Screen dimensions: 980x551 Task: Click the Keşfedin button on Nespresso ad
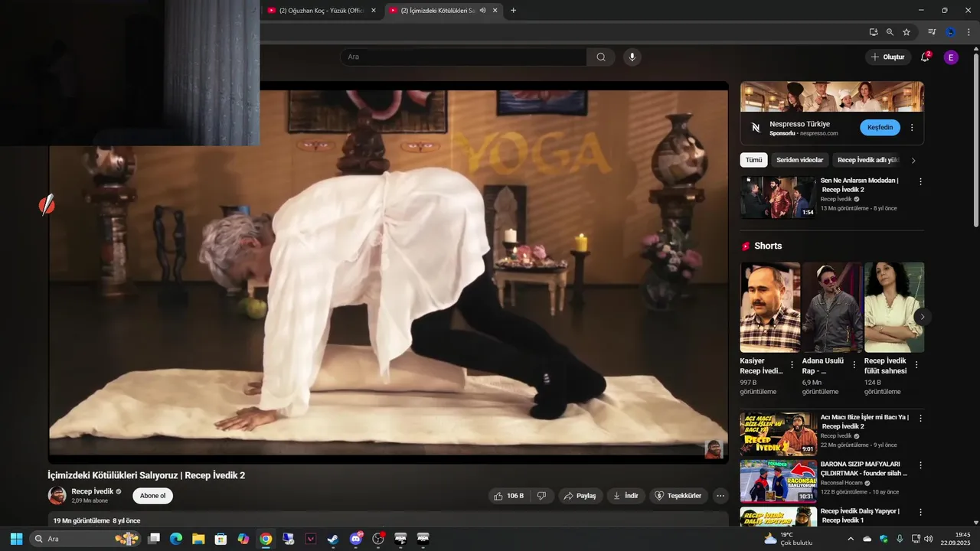[x=880, y=127]
